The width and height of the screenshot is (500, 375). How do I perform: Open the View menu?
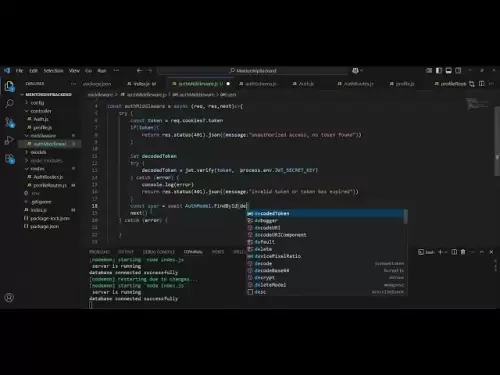(x=74, y=71)
